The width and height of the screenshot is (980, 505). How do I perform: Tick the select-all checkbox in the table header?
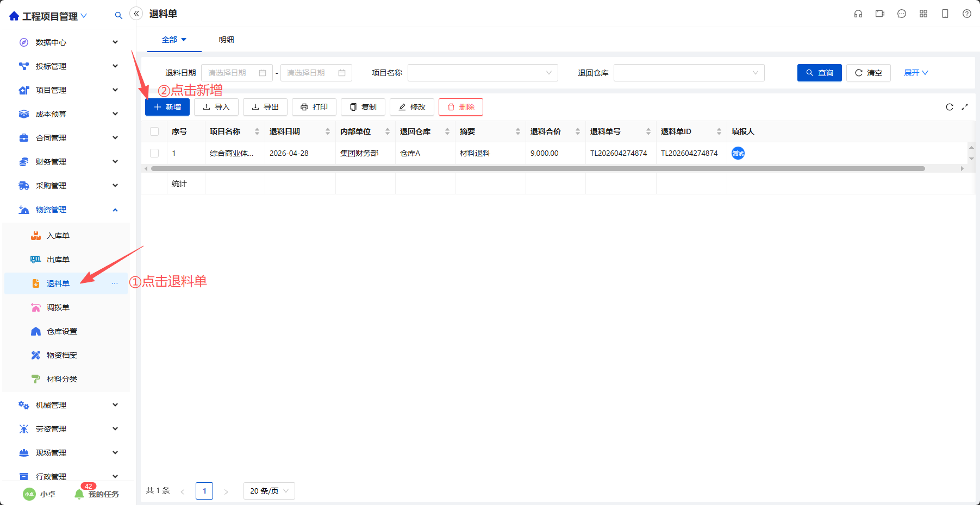(154, 131)
